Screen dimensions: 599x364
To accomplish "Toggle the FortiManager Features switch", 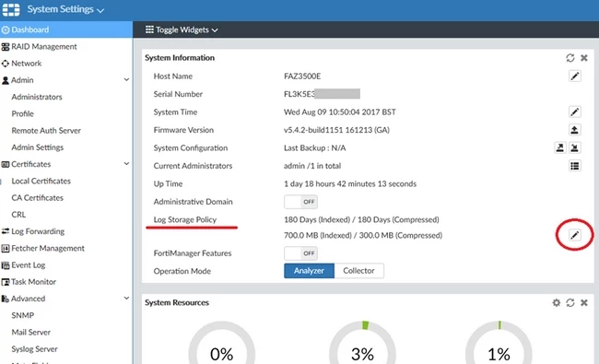I will (300, 252).
